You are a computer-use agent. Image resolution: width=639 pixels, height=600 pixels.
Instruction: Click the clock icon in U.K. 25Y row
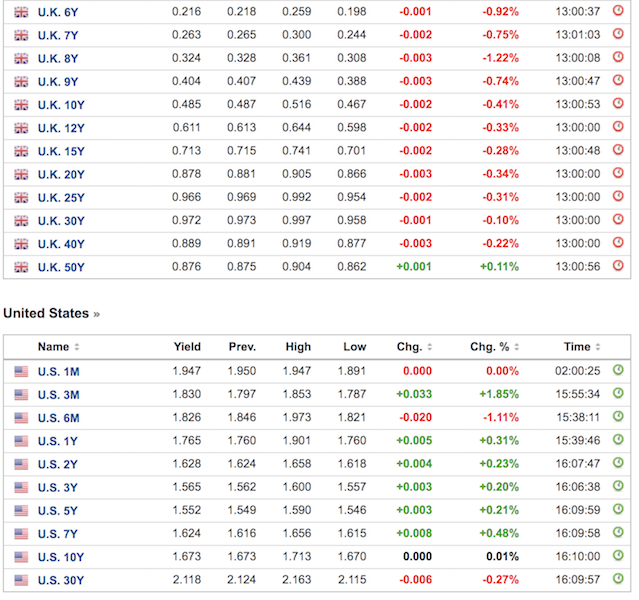click(x=618, y=196)
